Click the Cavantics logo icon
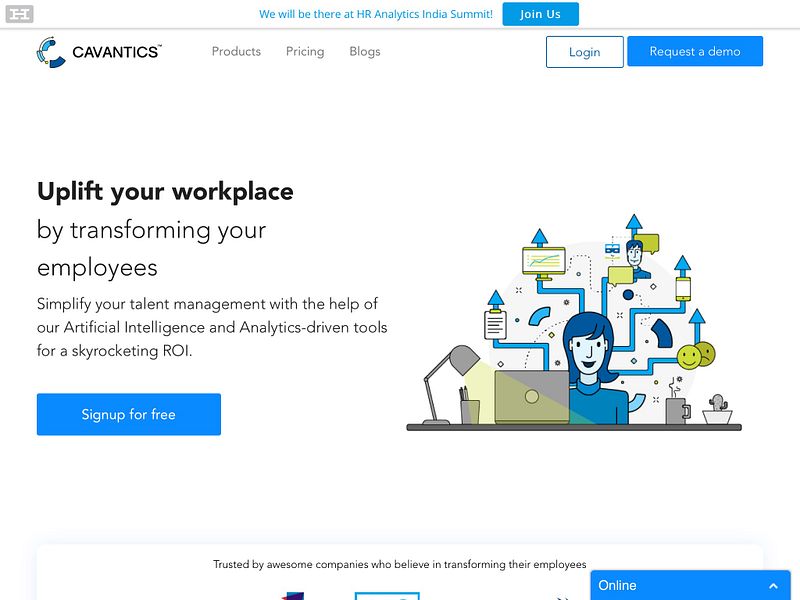This screenshot has height=600, width=800. 51,52
